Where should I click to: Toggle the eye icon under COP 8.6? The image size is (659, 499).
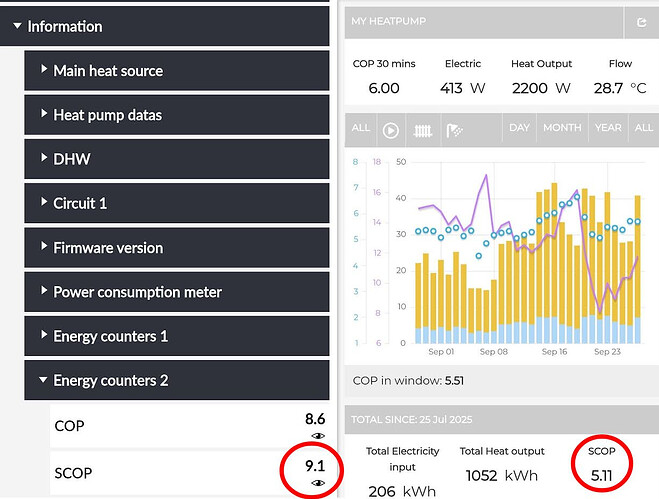point(318,436)
